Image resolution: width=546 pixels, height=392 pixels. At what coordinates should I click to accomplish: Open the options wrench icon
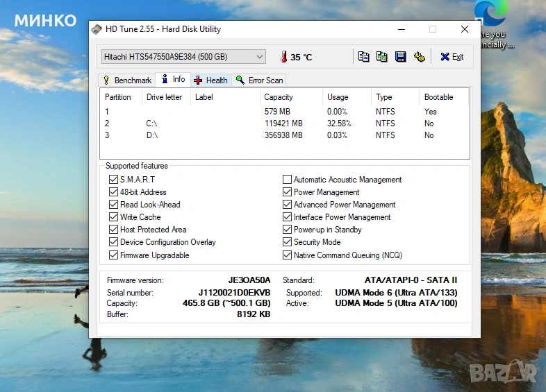(x=419, y=57)
